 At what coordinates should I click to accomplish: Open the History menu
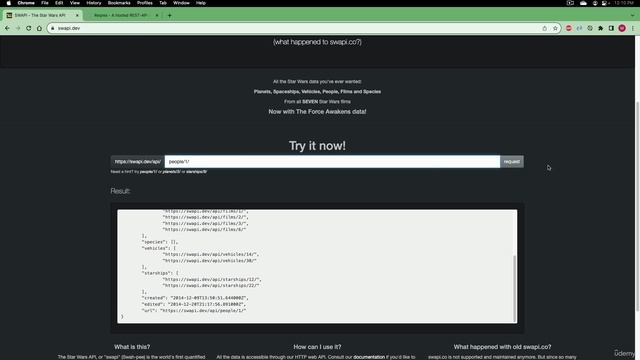coord(94,3)
